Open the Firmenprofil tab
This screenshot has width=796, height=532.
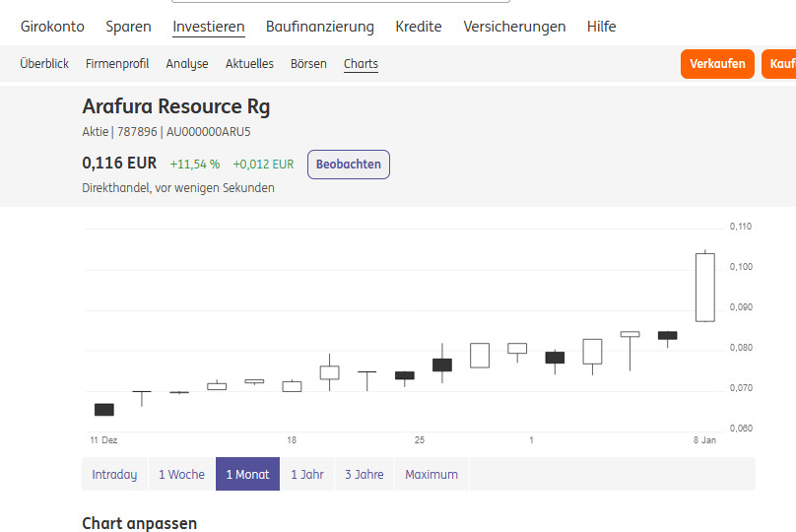tap(117, 64)
